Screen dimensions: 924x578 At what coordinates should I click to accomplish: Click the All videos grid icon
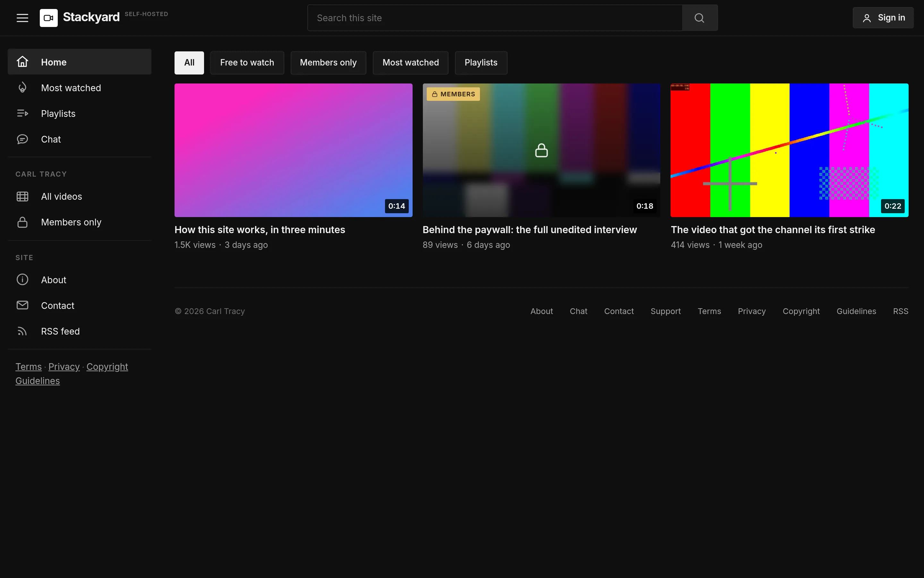pyautogui.click(x=22, y=197)
